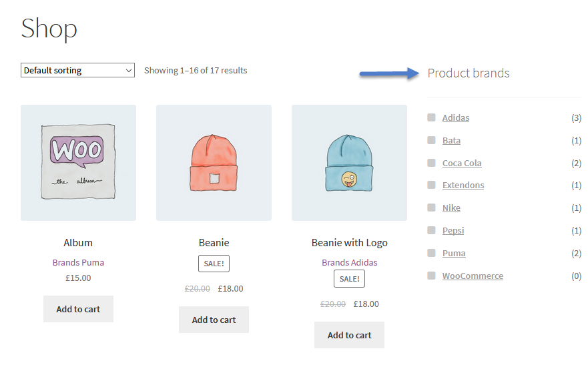Image resolution: width=588 pixels, height=367 pixels.
Task: Open the orange Beanie product image
Action: point(214,163)
